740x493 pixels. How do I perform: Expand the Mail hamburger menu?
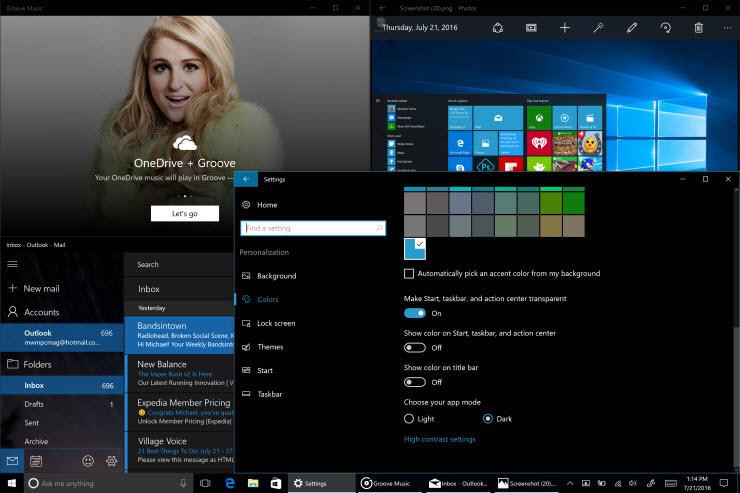pyautogui.click(x=13, y=264)
